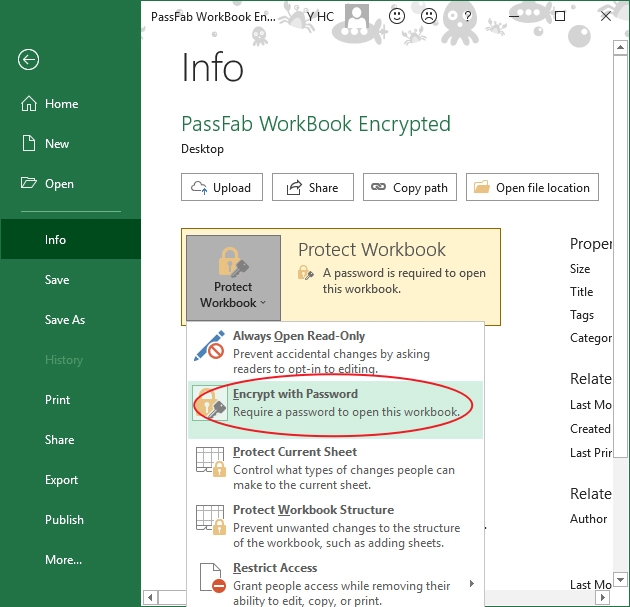This screenshot has height=607, width=630.
Task: Click the Copy path link icon
Action: 378,187
